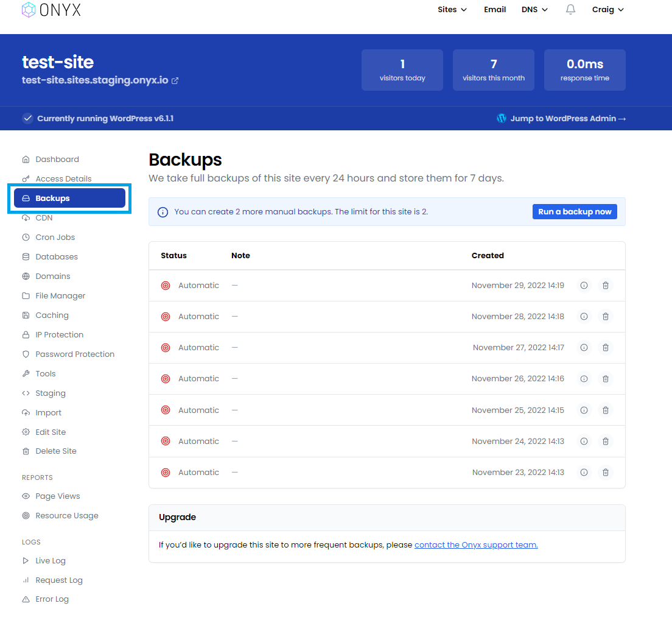Delete the November 25 backup
The image size is (672, 634).
[606, 410]
